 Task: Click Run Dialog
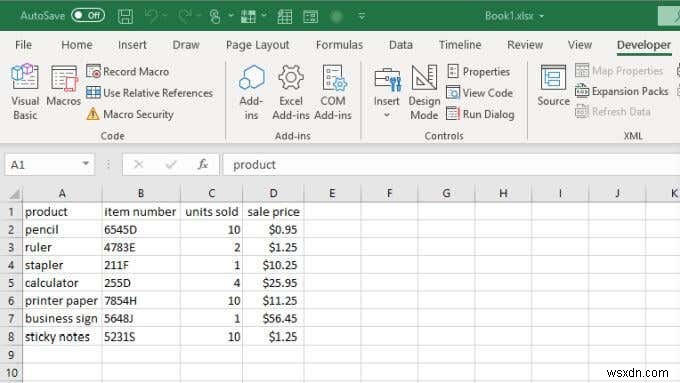tap(480, 114)
